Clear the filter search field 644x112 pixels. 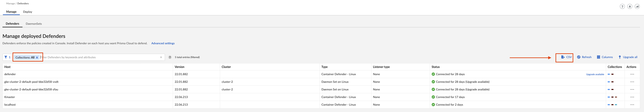pyautogui.click(x=161, y=57)
